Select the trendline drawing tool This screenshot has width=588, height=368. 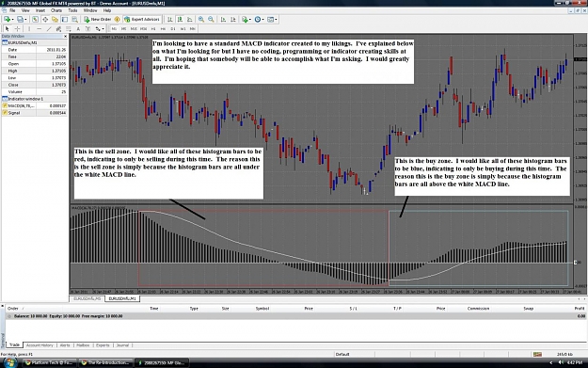tap(49, 28)
